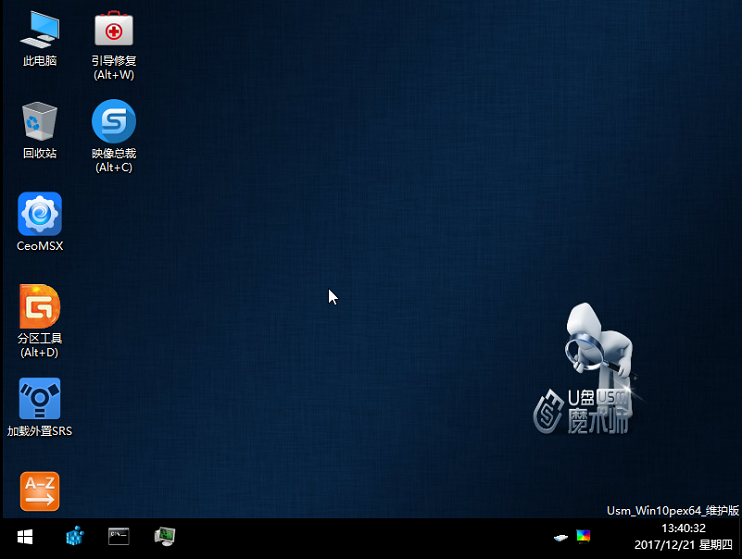Open the Windows Start menu

coord(23,536)
